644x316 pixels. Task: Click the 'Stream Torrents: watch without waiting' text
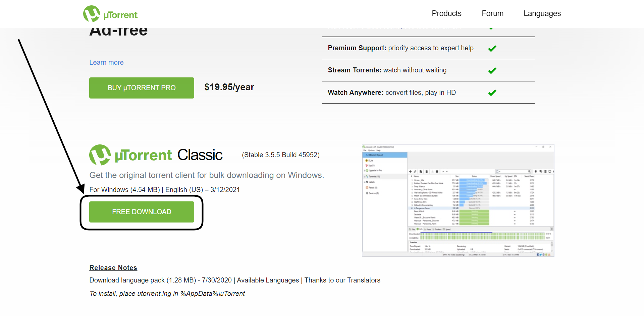tap(387, 70)
